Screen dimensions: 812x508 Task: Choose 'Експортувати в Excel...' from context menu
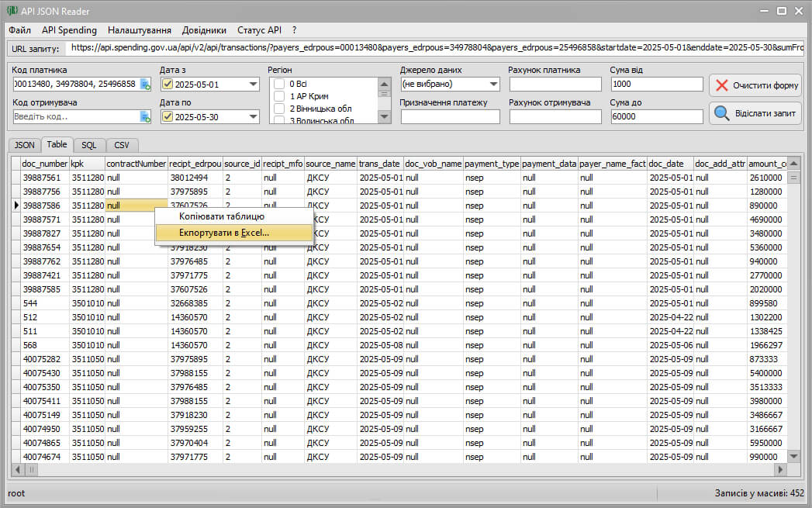click(224, 233)
